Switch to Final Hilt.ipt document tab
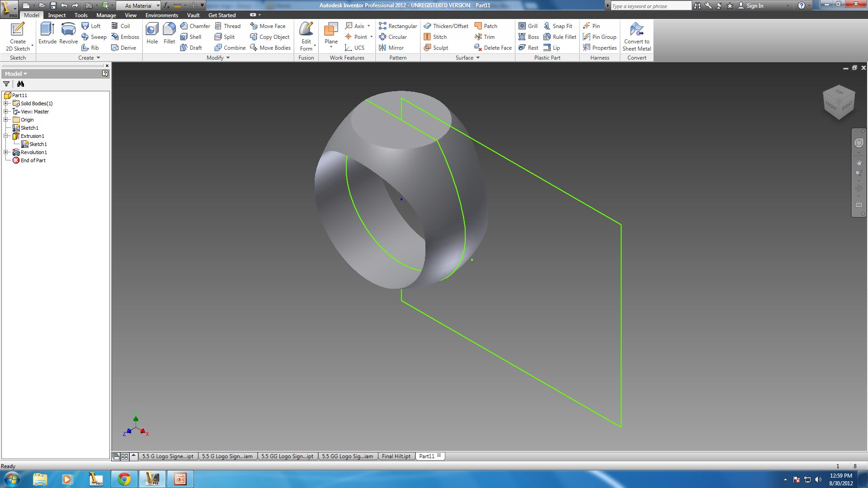The width and height of the screenshot is (868, 488). pyautogui.click(x=396, y=456)
